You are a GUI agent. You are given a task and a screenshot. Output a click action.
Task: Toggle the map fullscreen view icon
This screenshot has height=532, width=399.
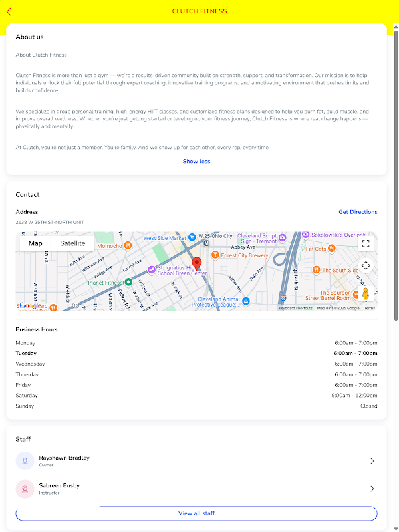coord(366,243)
